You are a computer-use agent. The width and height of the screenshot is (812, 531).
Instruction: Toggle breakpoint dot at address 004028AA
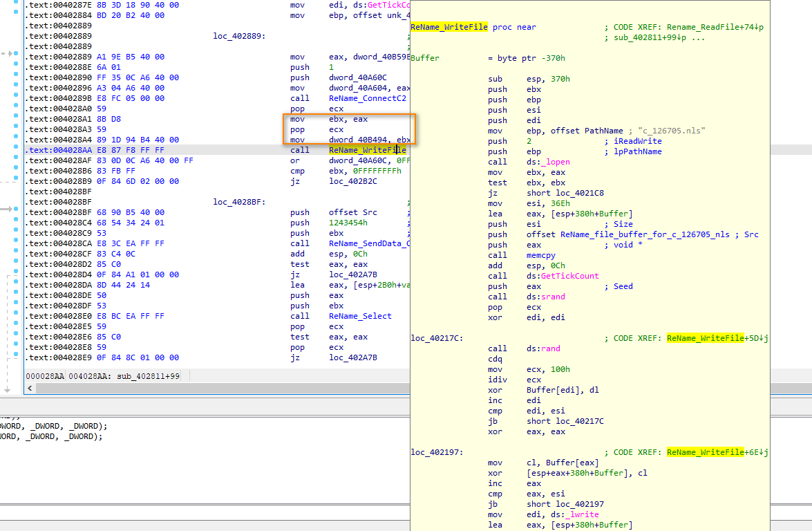click(16, 147)
